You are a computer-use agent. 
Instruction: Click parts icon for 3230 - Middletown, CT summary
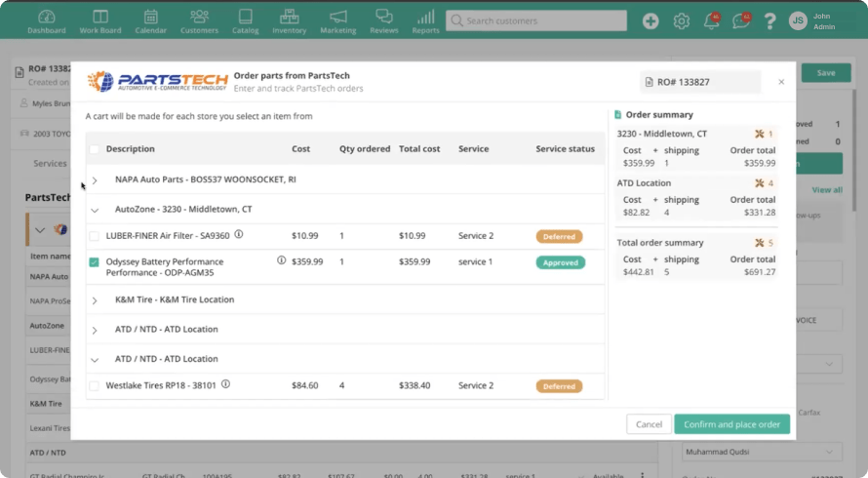tap(760, 134)
